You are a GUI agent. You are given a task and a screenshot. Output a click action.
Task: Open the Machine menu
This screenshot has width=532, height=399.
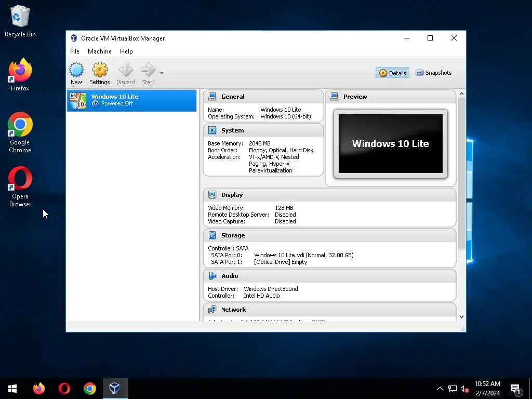[99, 51]
